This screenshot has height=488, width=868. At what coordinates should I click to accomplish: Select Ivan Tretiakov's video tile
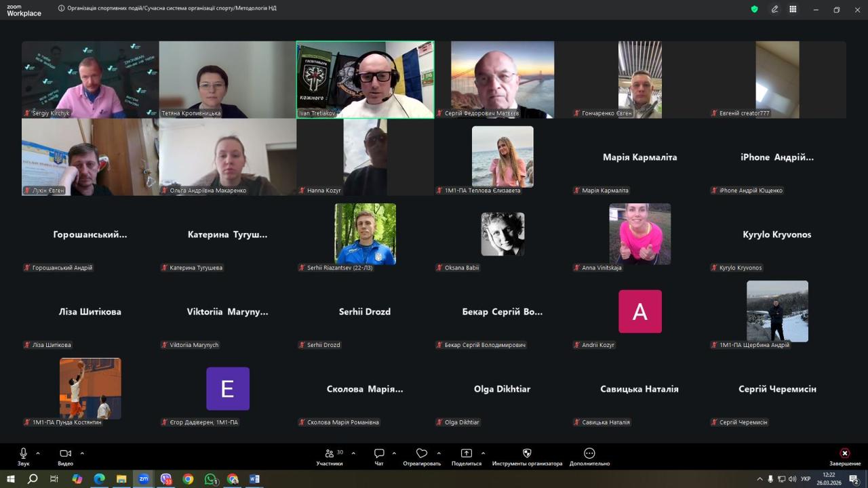(365, 79)
